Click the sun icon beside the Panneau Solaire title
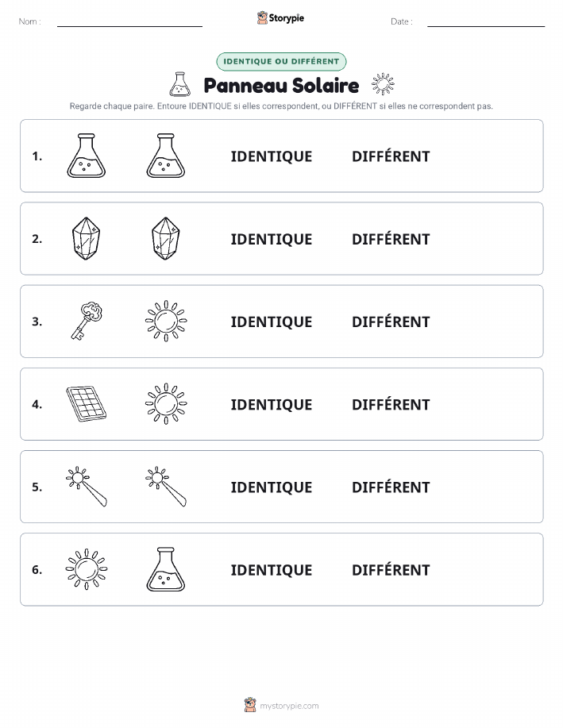Image resolution: width=563 pixels, height=728 pixels. coord(383,84)
